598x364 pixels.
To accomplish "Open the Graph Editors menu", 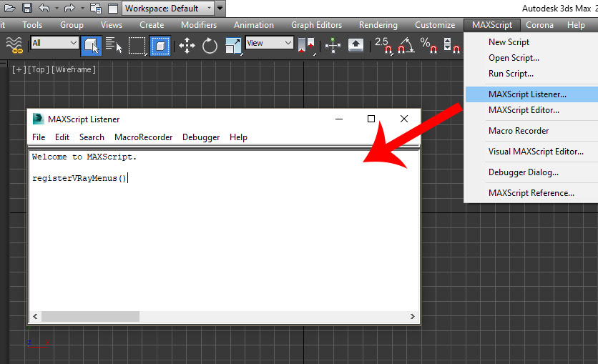I will [x=317, y=25].
